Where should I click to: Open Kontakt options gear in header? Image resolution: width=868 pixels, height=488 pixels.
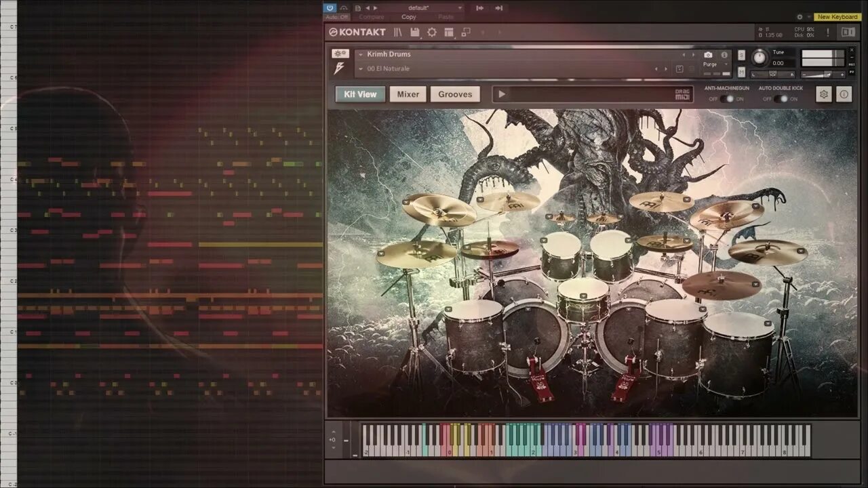click(x=431, y=32)
